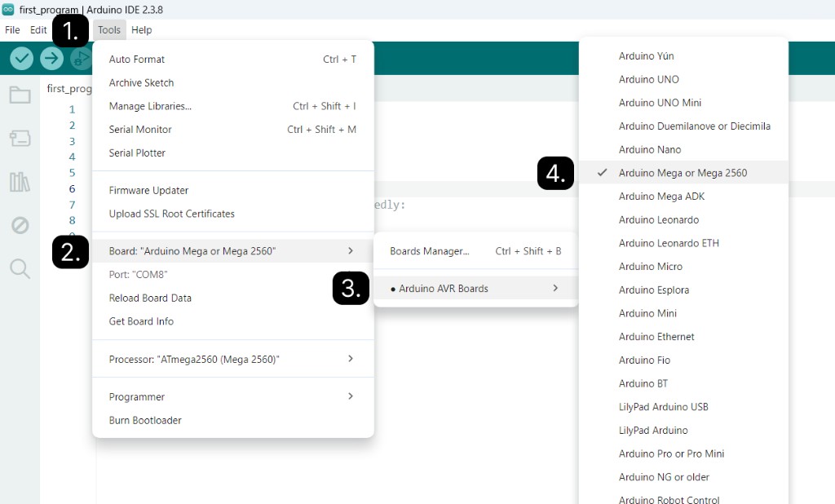The height and width of the screenshot is (504, 835).
Task: Select Burn Bootloader
Action: [x=232, y=420]
